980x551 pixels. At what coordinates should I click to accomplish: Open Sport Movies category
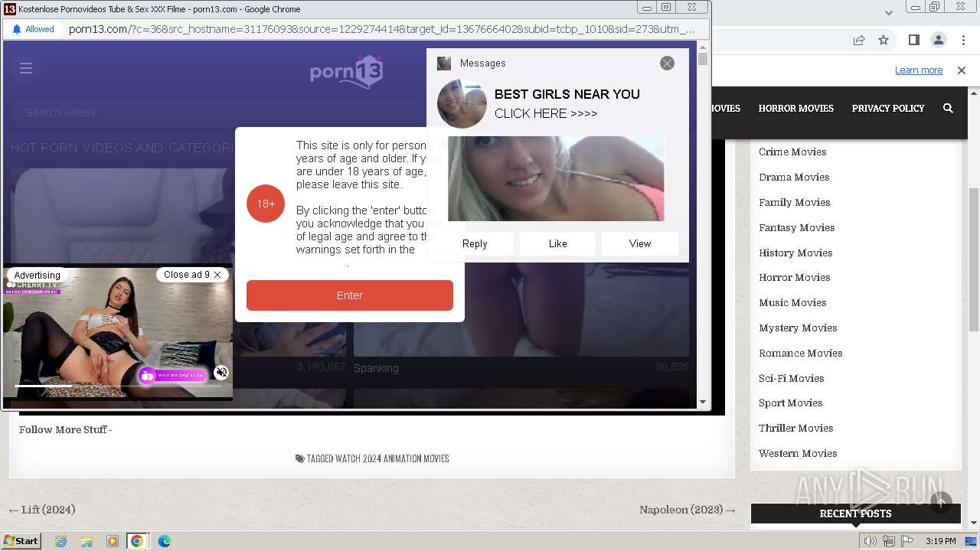(790, 403)
